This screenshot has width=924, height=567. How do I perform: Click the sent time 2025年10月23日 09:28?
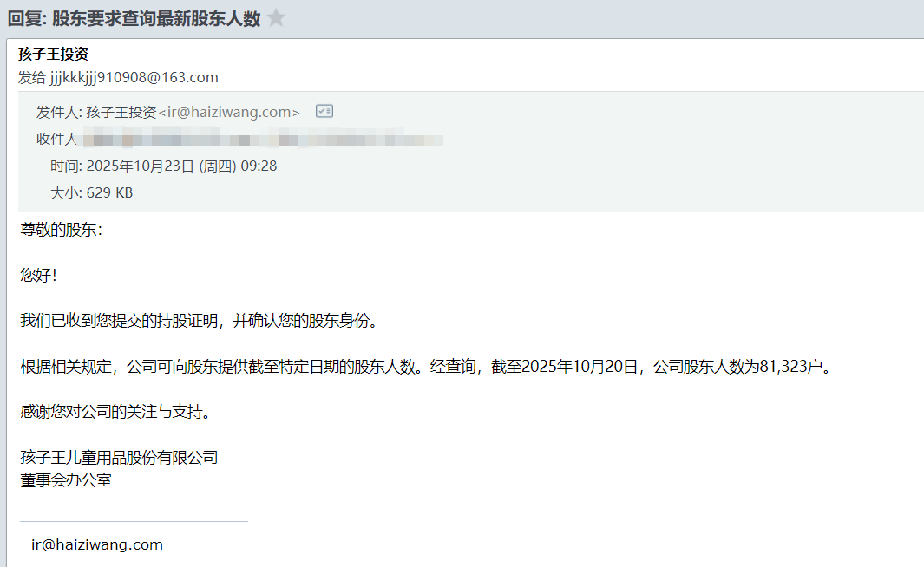181,166
